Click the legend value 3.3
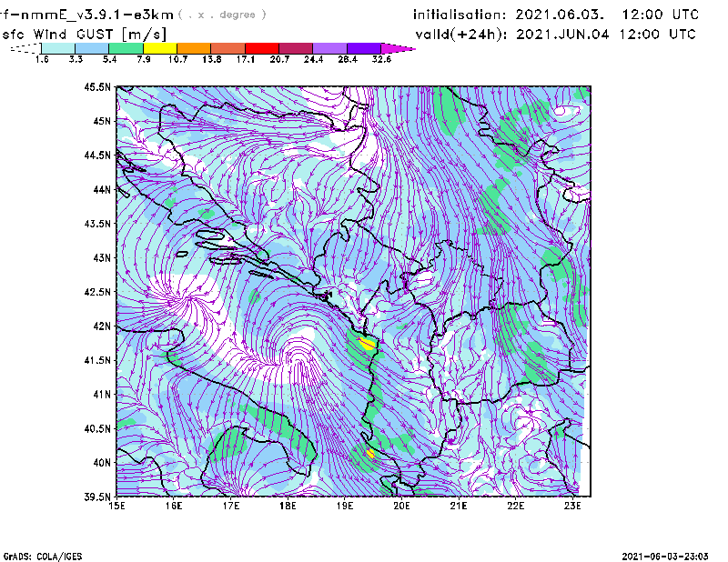This screenshot has width=728, height=562. tap(76, 59)
